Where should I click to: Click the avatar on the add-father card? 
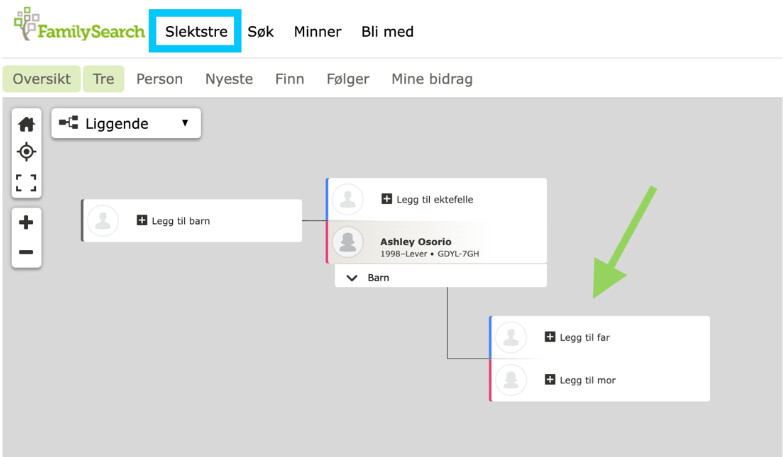pyautogui.click(x=511, y=337)
